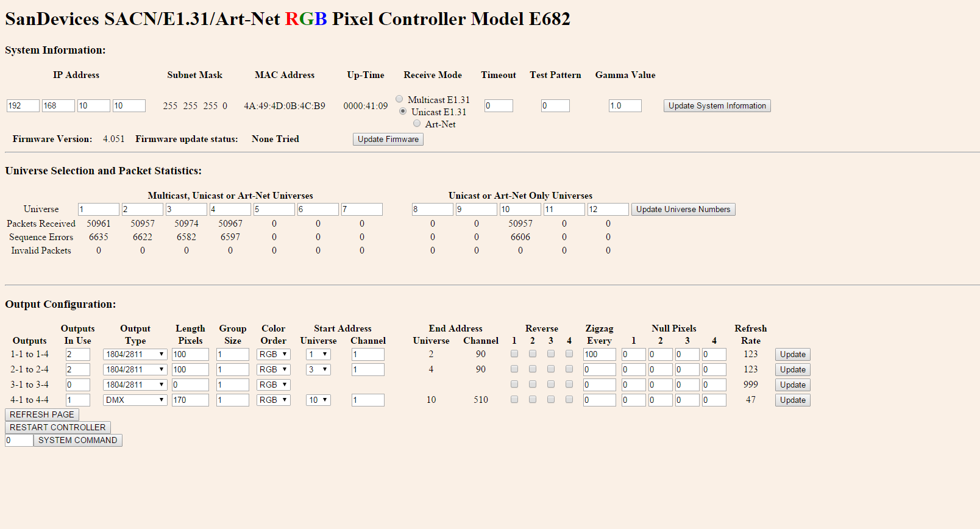
Task: Click the up-time value 0000:41:09
Action: point(366,106)
